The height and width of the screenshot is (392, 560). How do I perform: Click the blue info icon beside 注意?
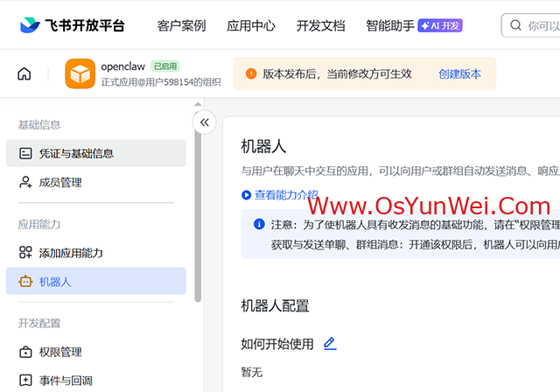pos(259,224)
